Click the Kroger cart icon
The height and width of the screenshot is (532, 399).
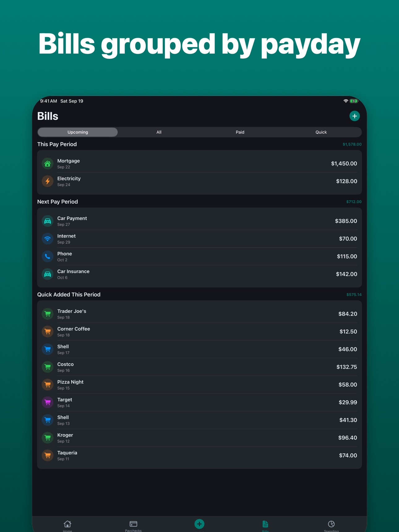(48, 438)
